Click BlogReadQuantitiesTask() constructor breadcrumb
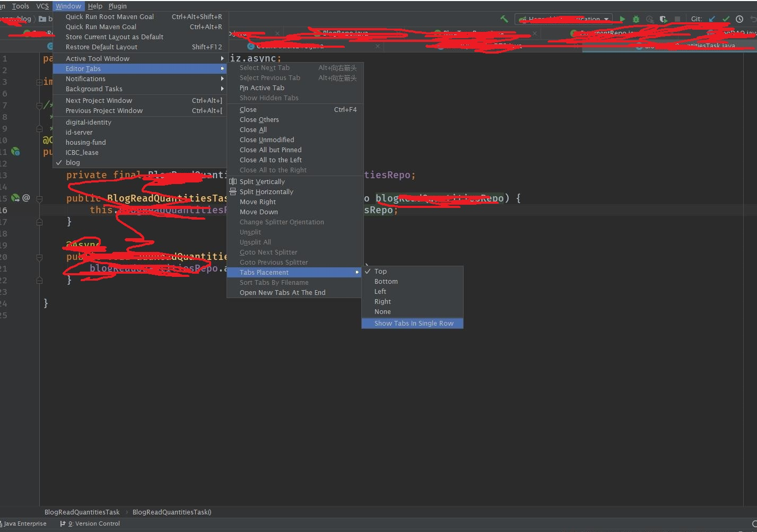The width and height of the screenshot is (757, 532). 172,512
